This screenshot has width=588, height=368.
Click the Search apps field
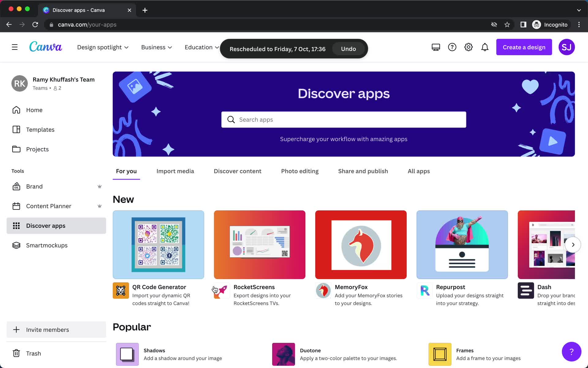click(x=344, y=120)
